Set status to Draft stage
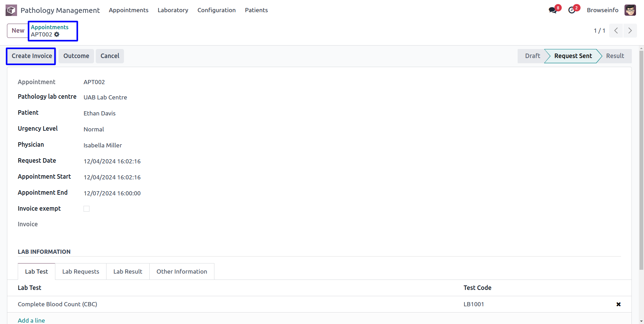Image resolution: width=644 pixels, height=324 pixels. coord(532,56)
